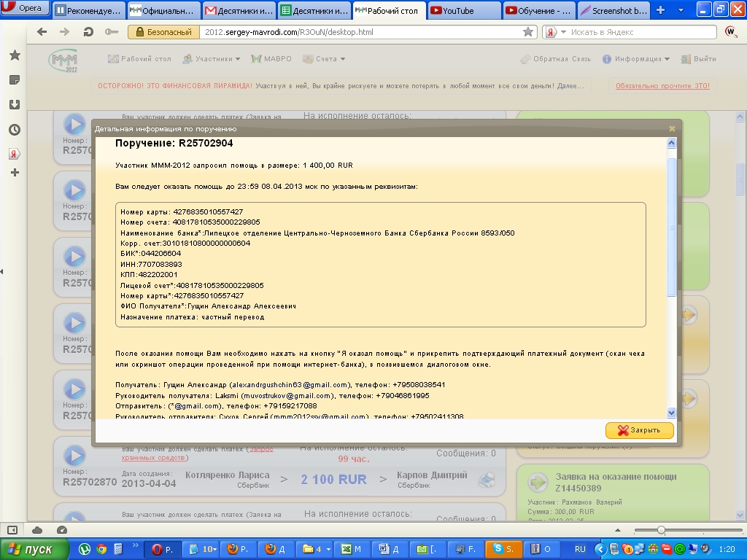The image size is (747, 560).
Task: Open Обязательно прочтите ЭТО! link
Action: click(662, 86)
